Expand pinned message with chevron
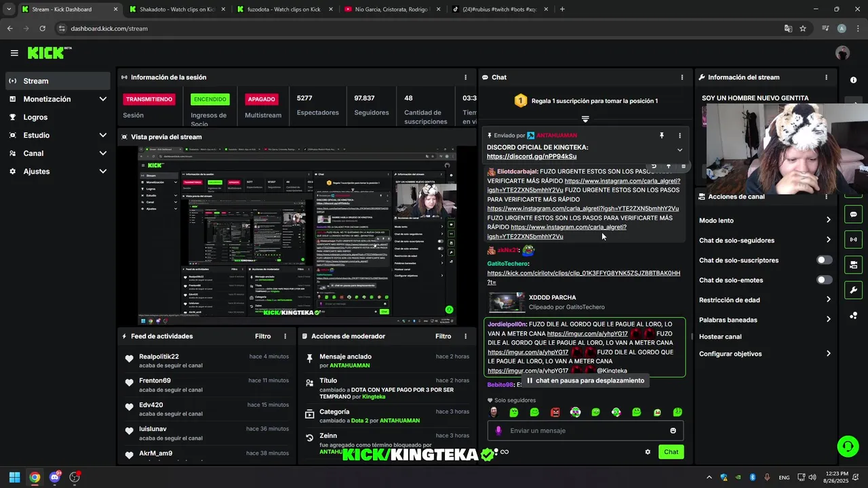This screenshot has width=868, height=488. [x=679, y=150]
